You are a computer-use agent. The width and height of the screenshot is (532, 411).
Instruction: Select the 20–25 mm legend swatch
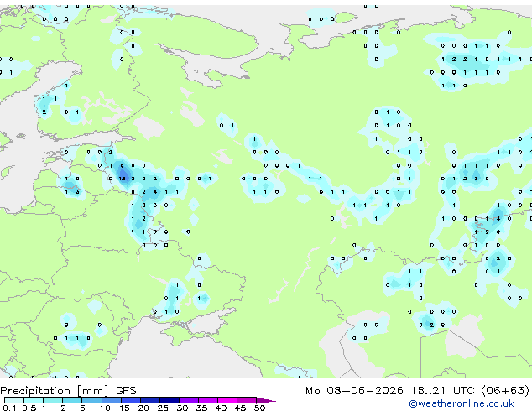(x=150, y=400)
